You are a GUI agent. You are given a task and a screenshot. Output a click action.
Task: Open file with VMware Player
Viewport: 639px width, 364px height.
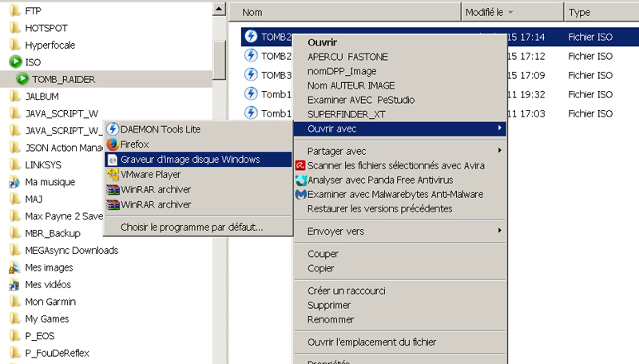(198, 174)
